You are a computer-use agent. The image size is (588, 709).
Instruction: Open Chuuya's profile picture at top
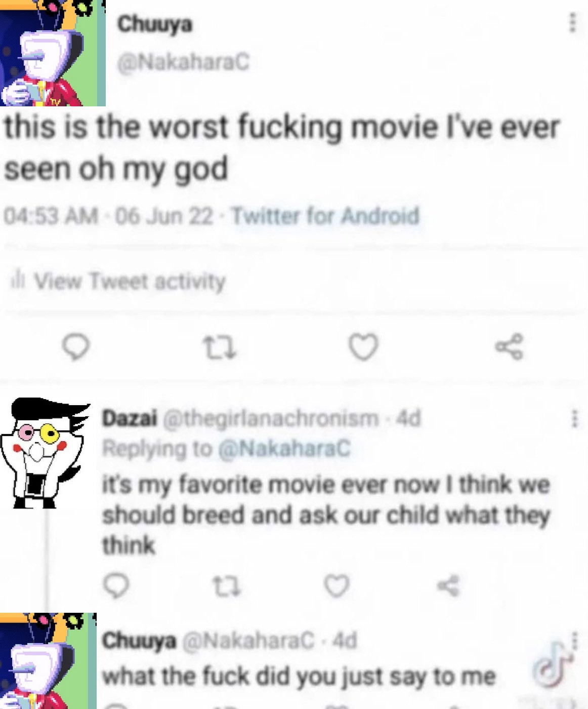tap(53, 53)
